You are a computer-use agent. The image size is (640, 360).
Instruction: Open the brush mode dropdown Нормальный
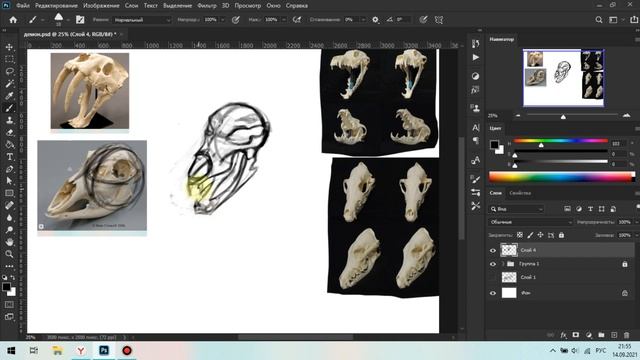[x=142, y=20]
